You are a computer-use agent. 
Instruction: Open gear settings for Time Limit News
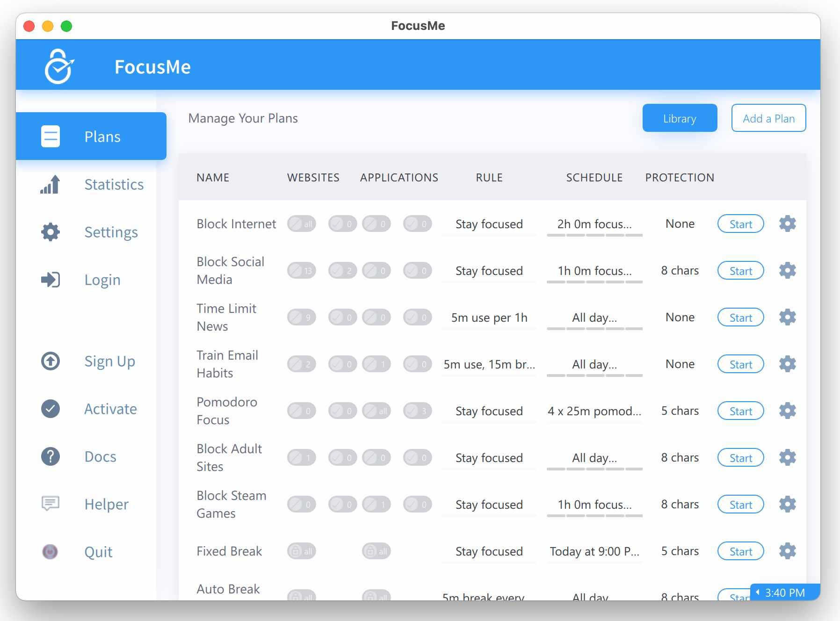coord(788,317)
